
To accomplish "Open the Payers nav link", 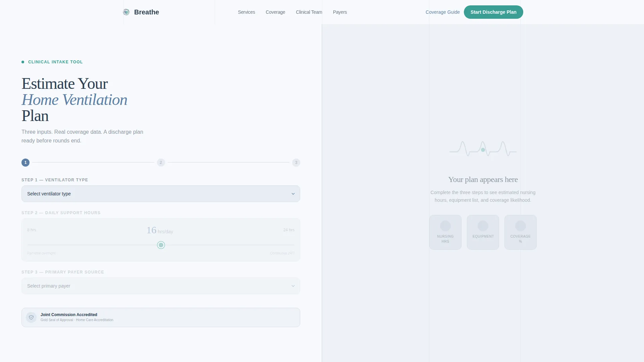I will pyautogui.click(x=340, y=12).
